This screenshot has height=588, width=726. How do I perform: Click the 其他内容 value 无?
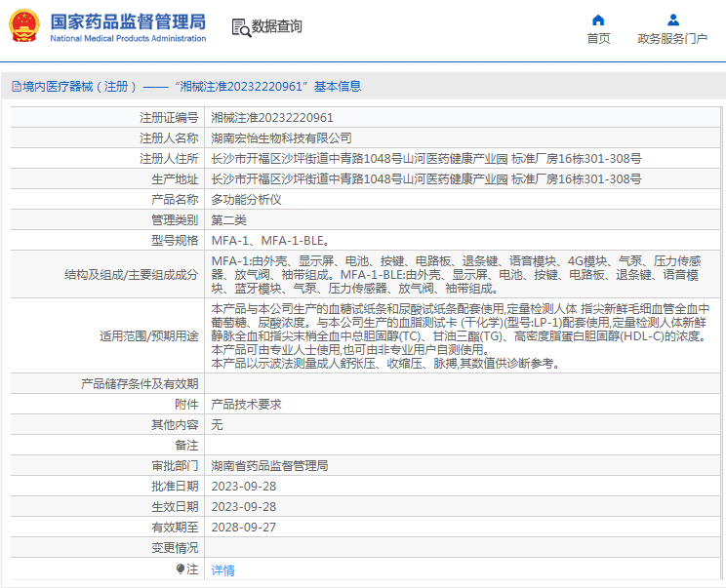click(x=218, y=425)
